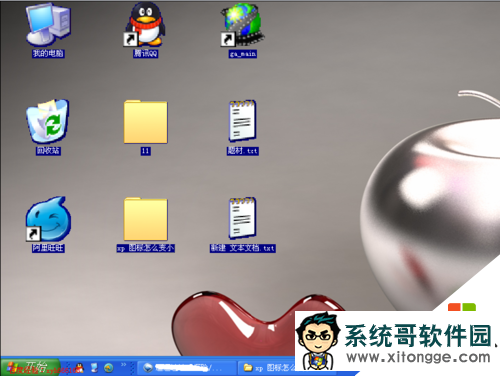Switch to the browser taskbar window button
The width and height of the screenshot is (500, 376).
point(187,368)
